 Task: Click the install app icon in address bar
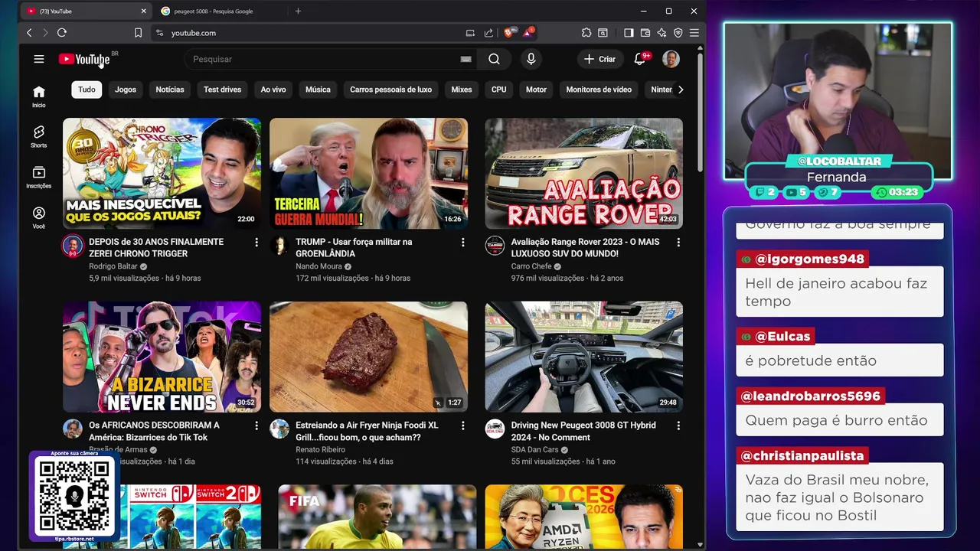tap(470, 33)
